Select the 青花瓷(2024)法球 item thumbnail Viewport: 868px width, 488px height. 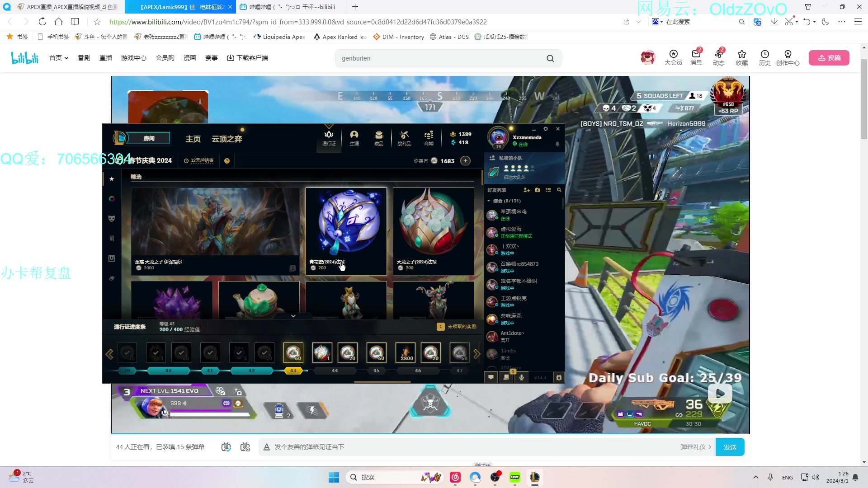346,231
